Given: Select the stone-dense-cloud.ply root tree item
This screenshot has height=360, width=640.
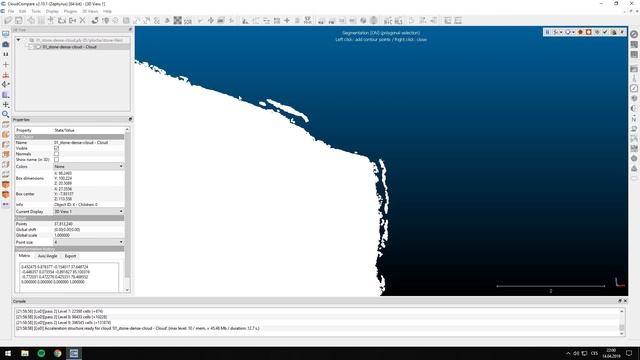Looking at the screenshot, I should [79, 40].
